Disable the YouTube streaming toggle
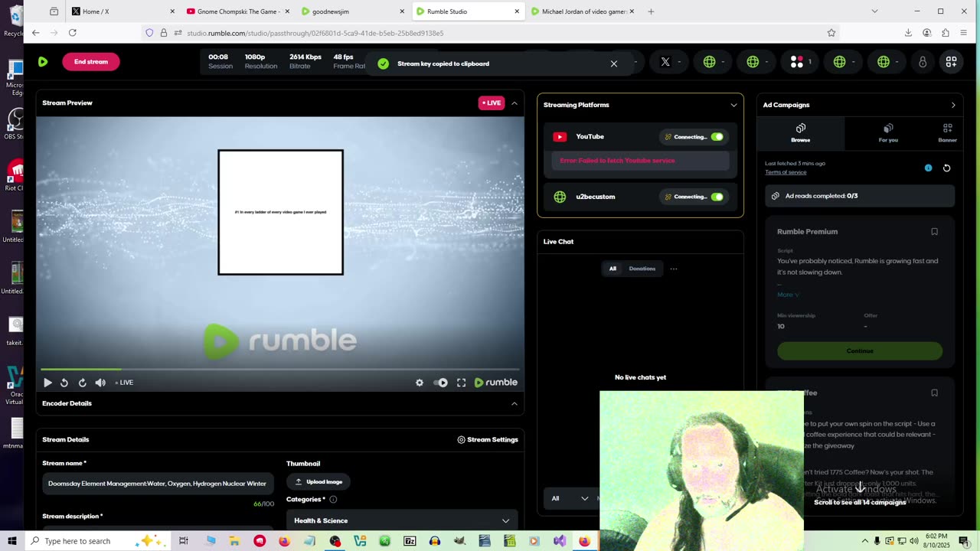This screenshot has height=551, width=980. click(x=717, y=137)
